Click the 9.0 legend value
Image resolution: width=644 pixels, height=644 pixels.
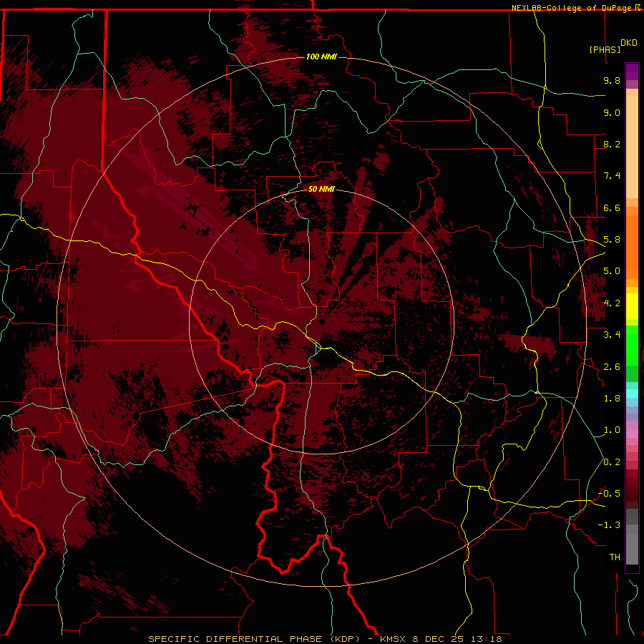pos(612,112)
